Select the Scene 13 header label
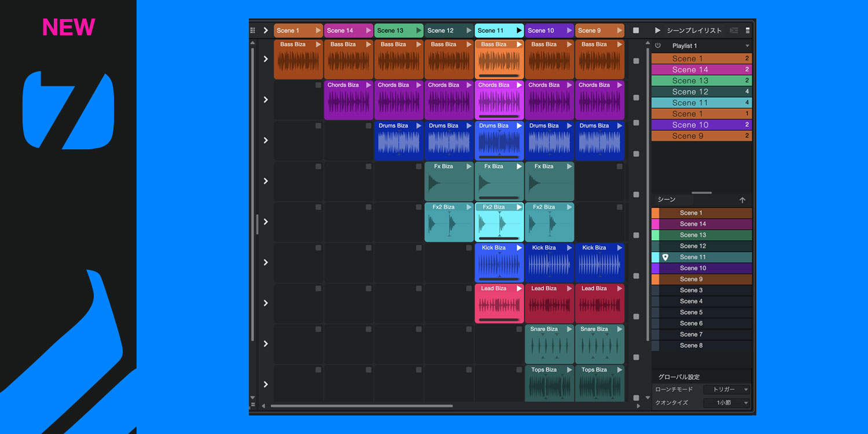The height and width of the screenshot is (434, 868). point(391,31)
